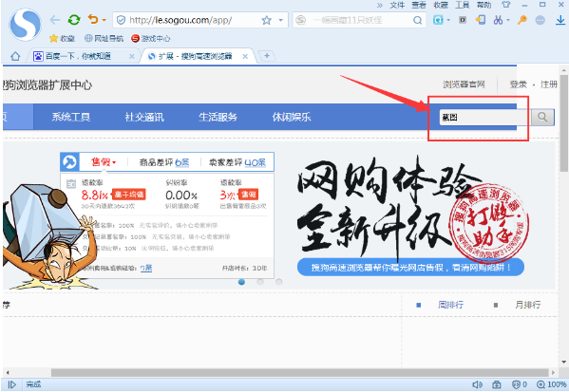The image size is (569, 392).
Task: Expand hidden menus with double chevron
Action: coord(380,5)
